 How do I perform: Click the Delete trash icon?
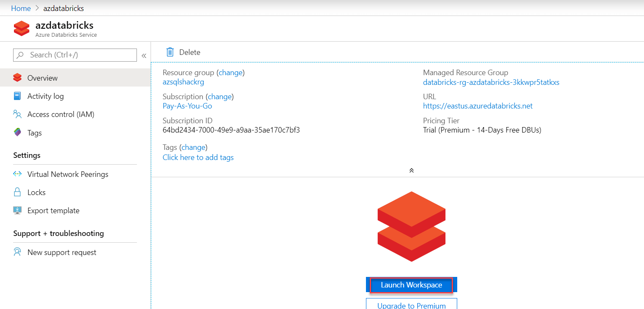click(170, 51)
